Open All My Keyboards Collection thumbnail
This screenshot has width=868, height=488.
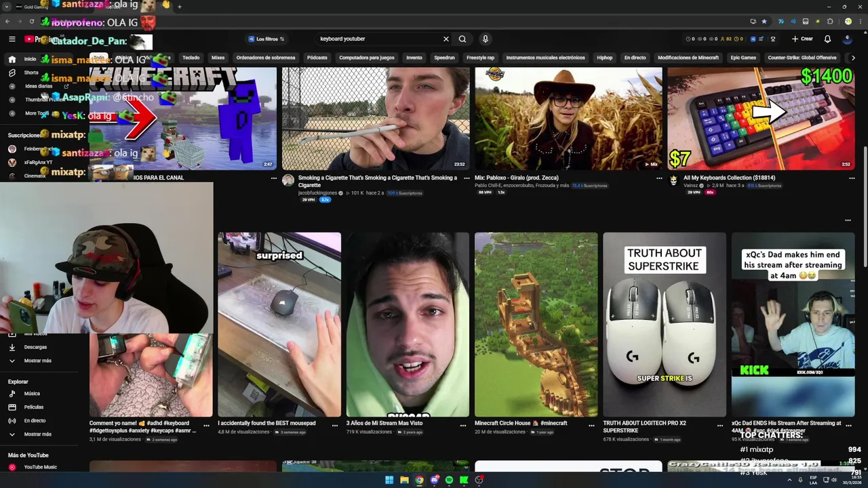[x=761, y=118]
